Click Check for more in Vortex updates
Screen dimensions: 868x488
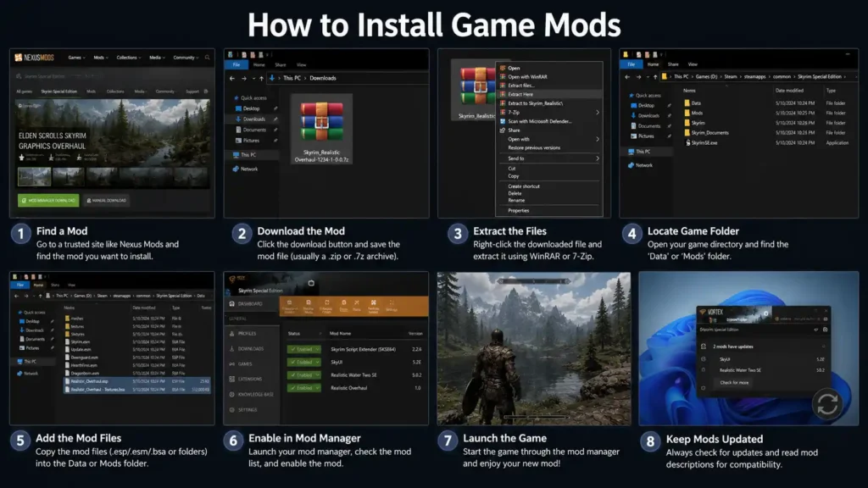pos(734,383)
